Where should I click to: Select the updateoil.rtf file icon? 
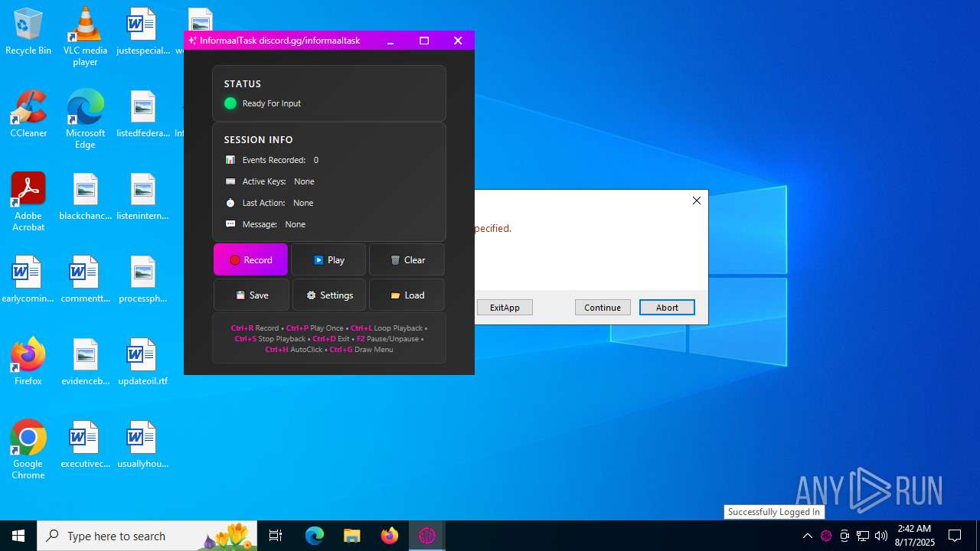point(142,361)
